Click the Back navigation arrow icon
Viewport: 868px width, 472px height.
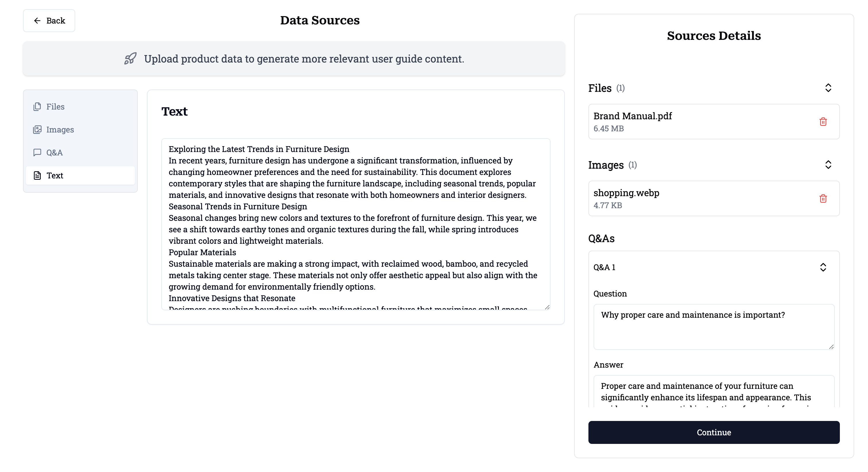pyautogui.click(x=37, y=20)
